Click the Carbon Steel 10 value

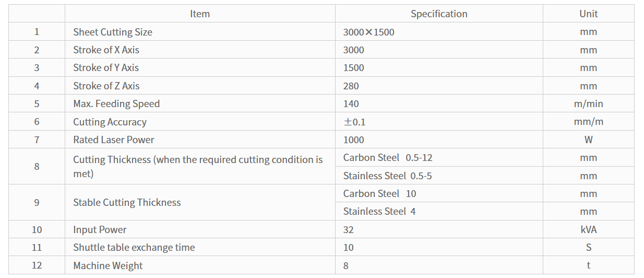tap(379, 193)
